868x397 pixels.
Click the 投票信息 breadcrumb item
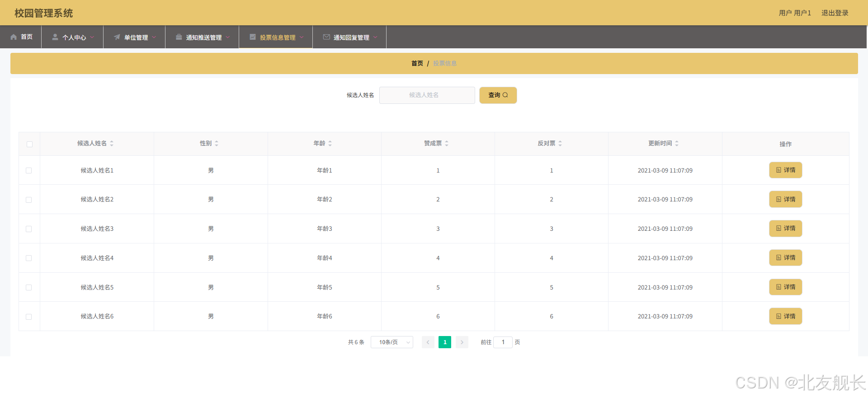pyautogui.click(x=445, y=63)
